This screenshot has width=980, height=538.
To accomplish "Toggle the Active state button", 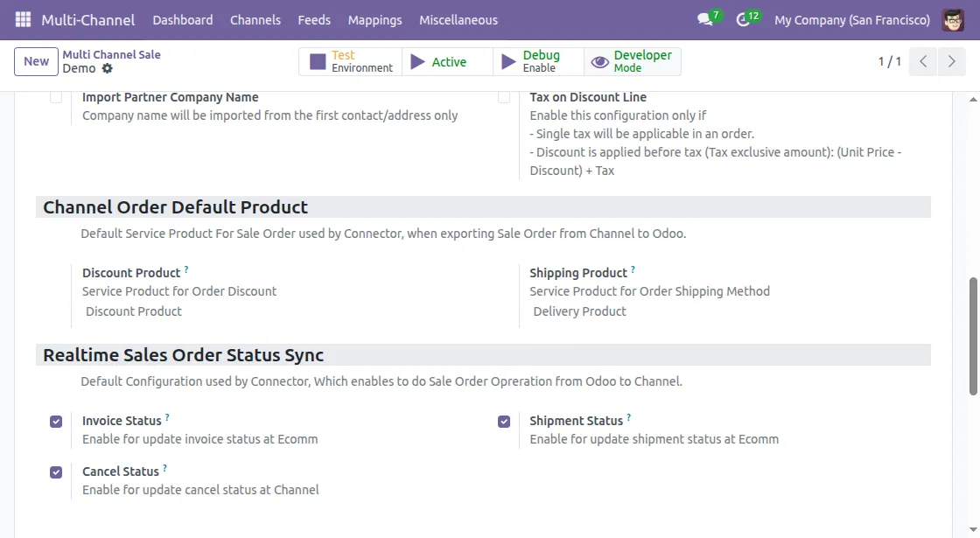I will click(x=447, y=61).
